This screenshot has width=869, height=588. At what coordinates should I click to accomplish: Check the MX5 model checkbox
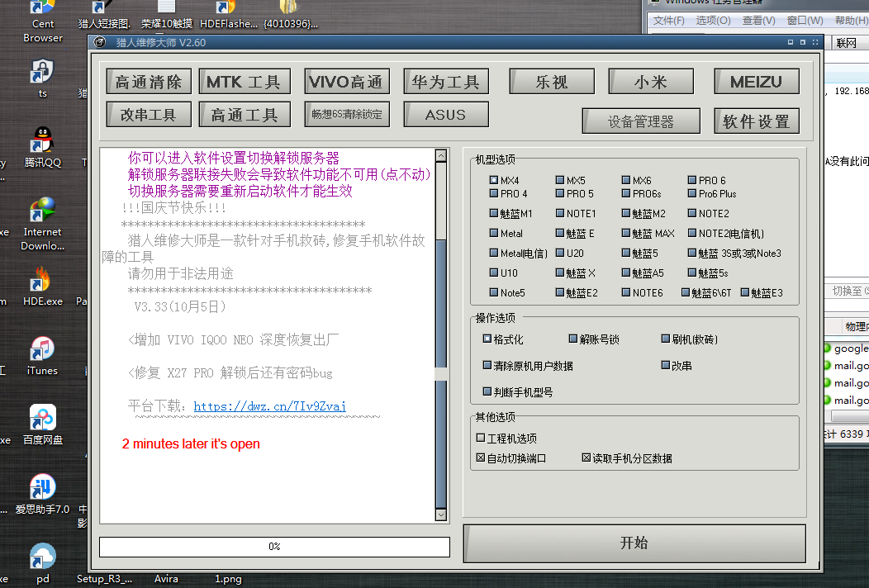click(560, 180)
